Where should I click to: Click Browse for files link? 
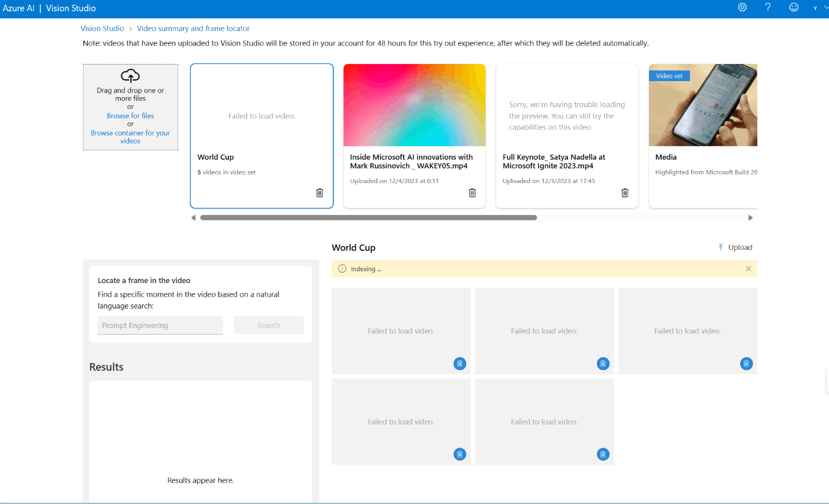point(130,116)
